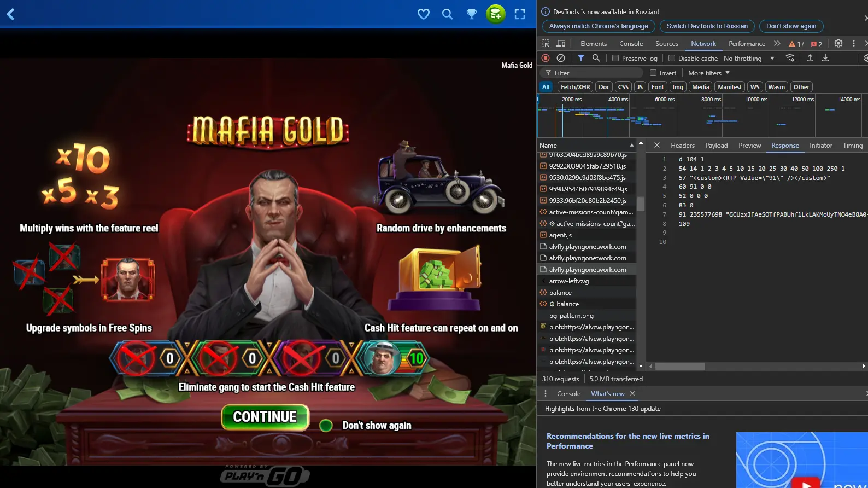Open the game search magnifier
Viewport: 868px width, 488px height.
448,14
